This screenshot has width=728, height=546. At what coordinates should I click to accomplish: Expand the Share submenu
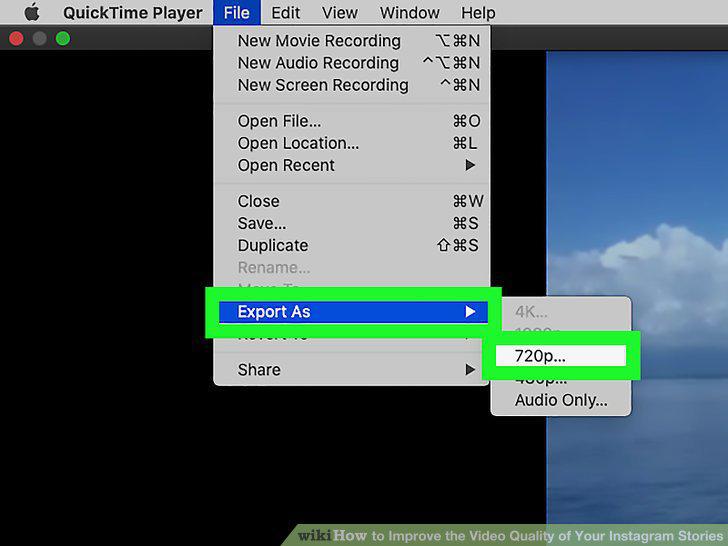[351, 370]
